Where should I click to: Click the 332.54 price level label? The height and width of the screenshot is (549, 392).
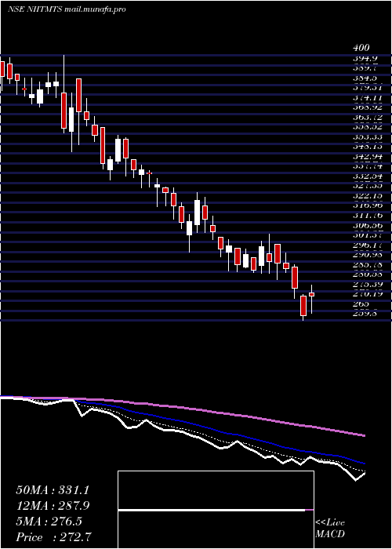367,176
